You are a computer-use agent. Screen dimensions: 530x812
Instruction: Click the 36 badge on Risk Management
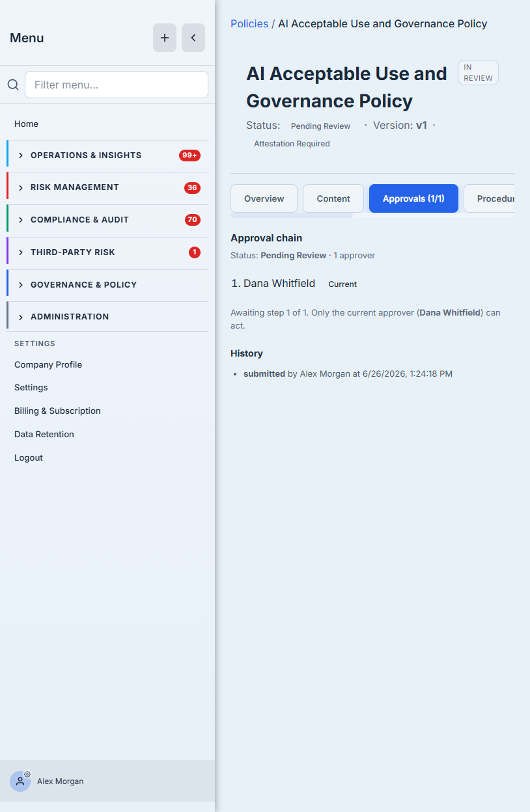pyautogui.click(x=192, y=188)
